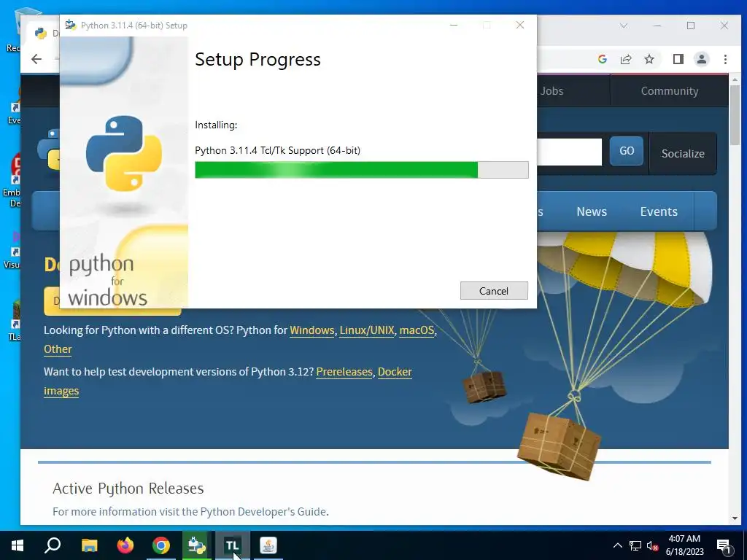Open TL application in taskbar
This screenshot has width=747, height=560.
tap(233, 545)
